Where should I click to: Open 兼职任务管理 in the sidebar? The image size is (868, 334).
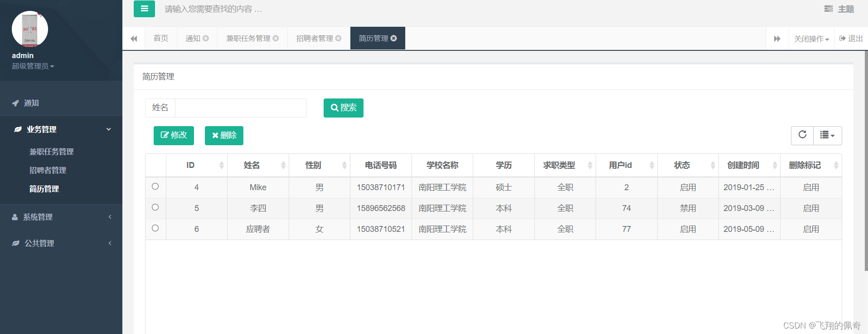tap(51, 152)
